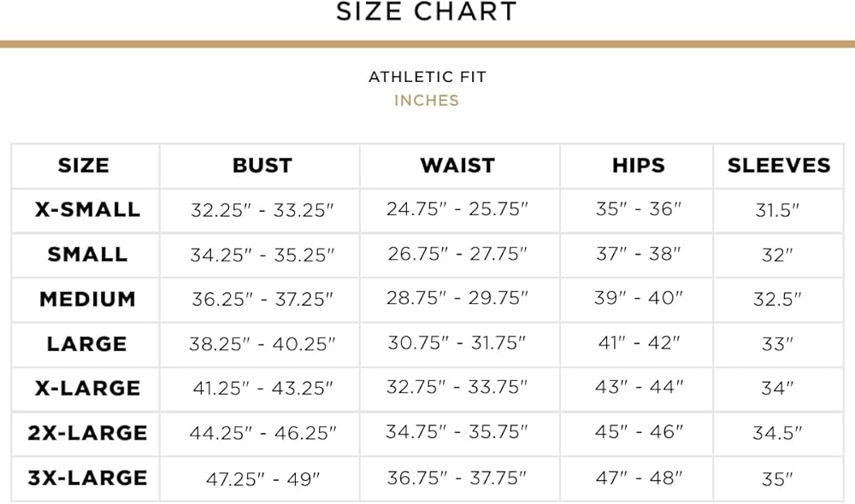Click the 34.5" sleeve measurement
Viewport: 855px width, 504px height.
click(777, 433)
